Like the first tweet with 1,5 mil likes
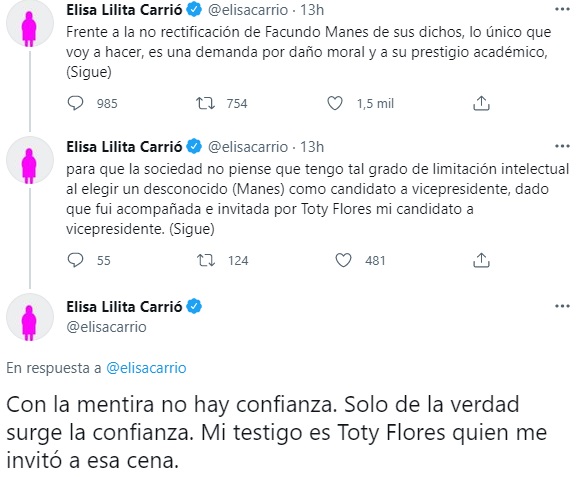Image resolution: width=582 pixels, height=477 pixels. 334,103
